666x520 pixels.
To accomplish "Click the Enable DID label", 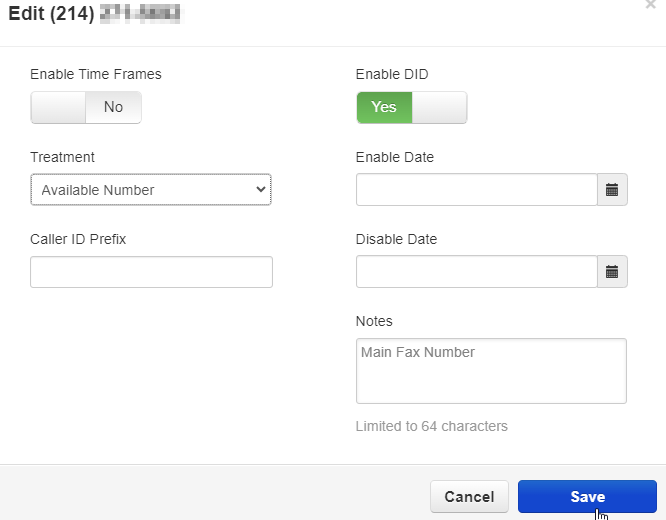I will [x=392, y=74].
